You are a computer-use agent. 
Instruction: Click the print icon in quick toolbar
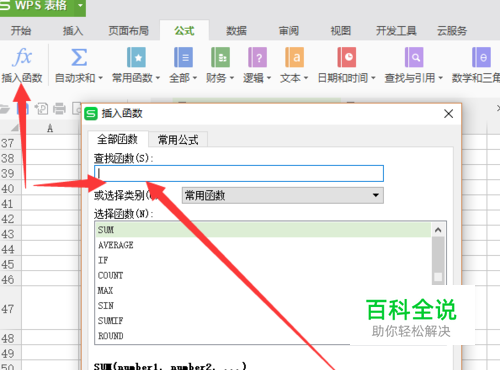pos(59,109)
